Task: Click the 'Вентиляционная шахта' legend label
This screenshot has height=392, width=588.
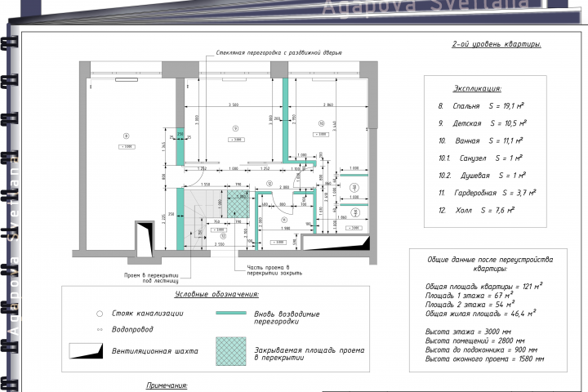Action: click(x=155, y=351)
